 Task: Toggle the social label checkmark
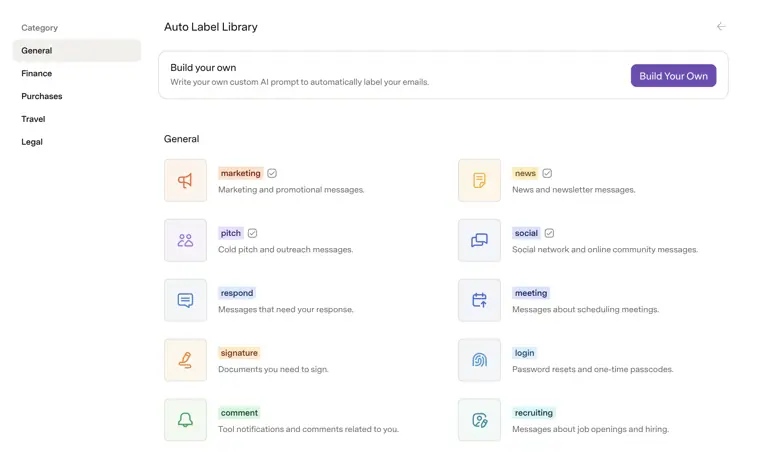pos(549,234)
